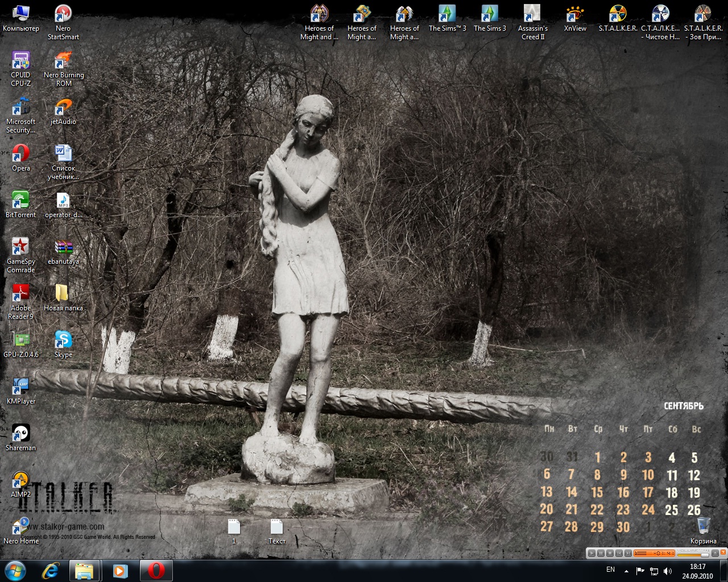The width and height of the screenshot is (728, 582).
Task: Select the ebanutaya archive file
Action: click(63, 252)
